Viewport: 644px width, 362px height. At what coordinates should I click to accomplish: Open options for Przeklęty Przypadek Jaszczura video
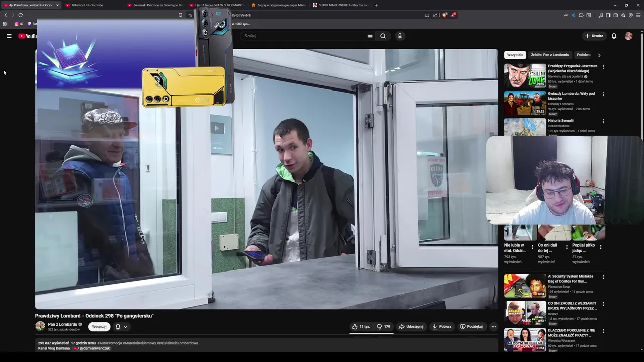coord(603,67)
